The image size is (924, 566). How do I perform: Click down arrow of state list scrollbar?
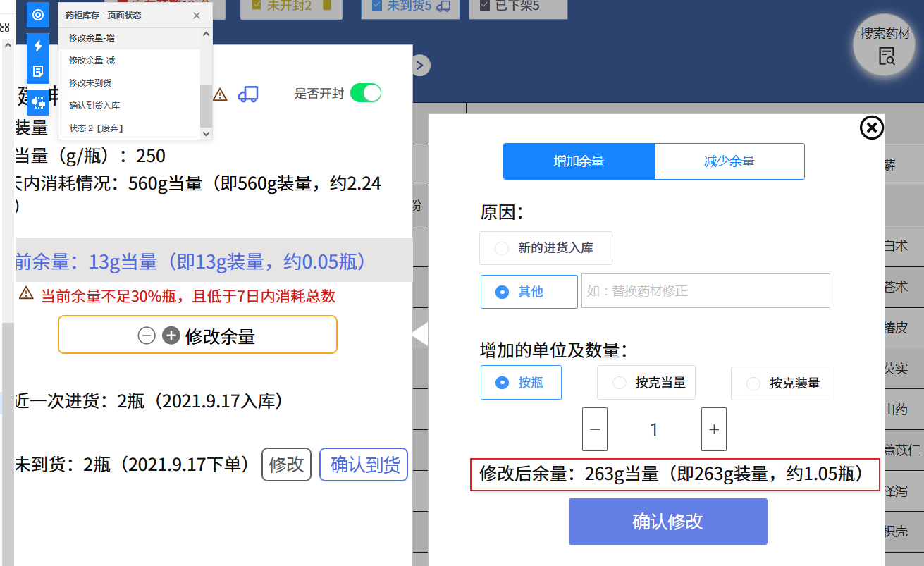pos(206,133)
